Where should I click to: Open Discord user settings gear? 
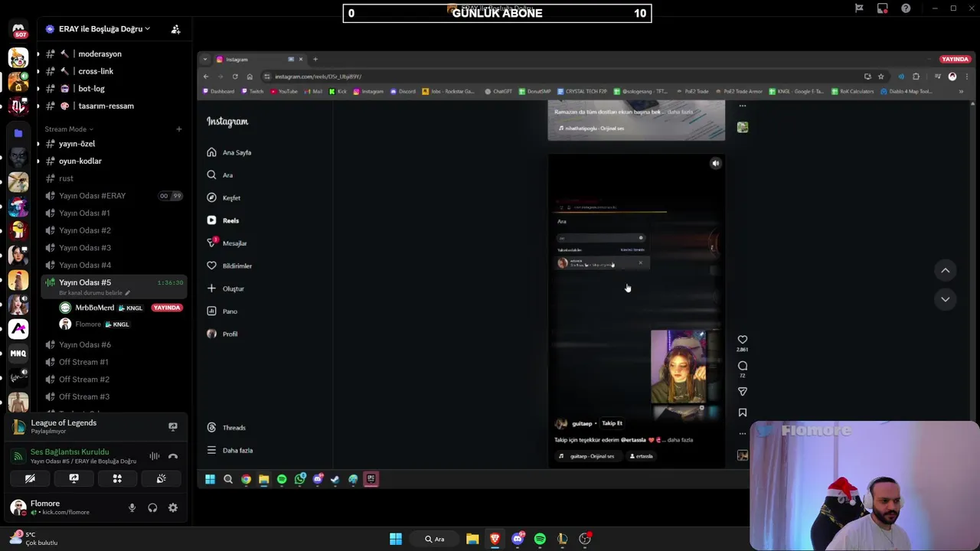pos(173,507)
